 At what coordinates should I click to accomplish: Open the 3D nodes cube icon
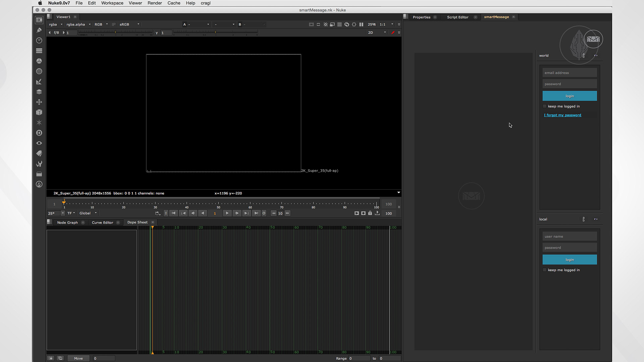pyautogui.click(x=39, y=112)
